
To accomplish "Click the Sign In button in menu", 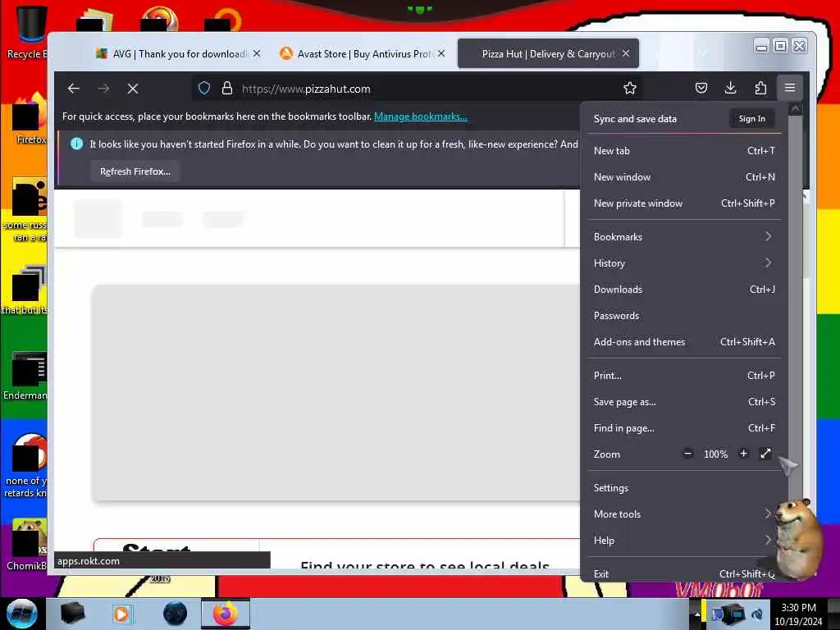I will click(752, 119).
